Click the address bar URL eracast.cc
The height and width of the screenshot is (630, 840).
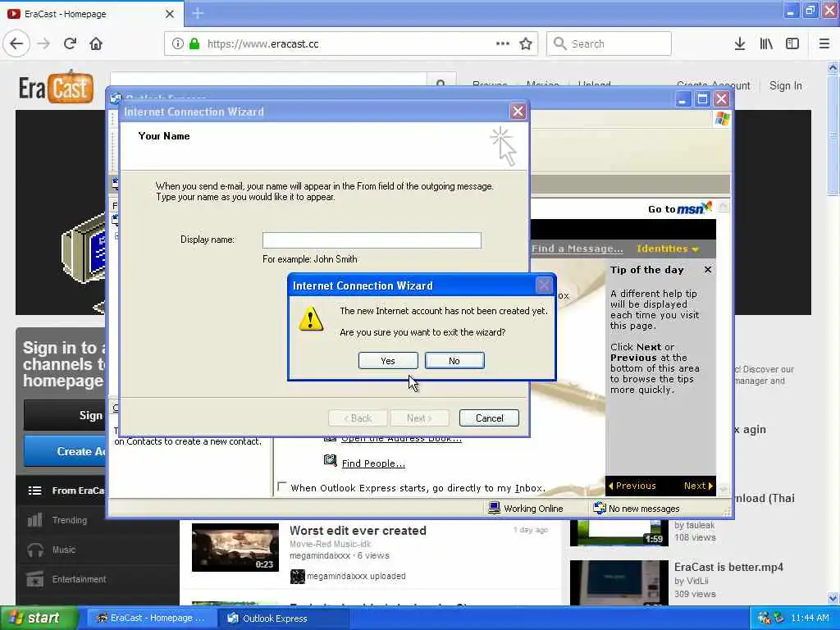(x=262, y=44)
